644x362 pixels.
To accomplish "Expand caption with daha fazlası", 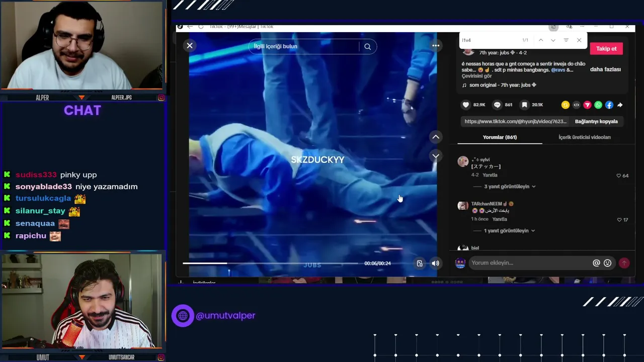I will (x=605, y=69).
